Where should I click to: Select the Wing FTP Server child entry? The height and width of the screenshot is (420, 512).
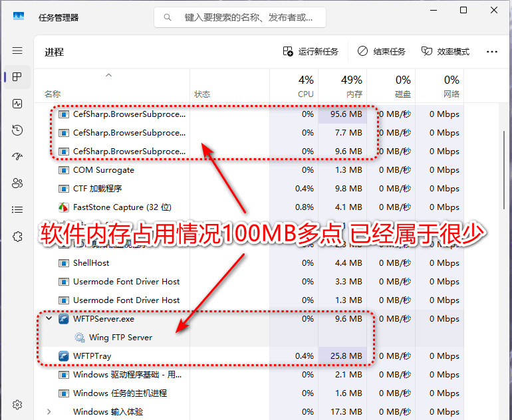click(120, 338)
